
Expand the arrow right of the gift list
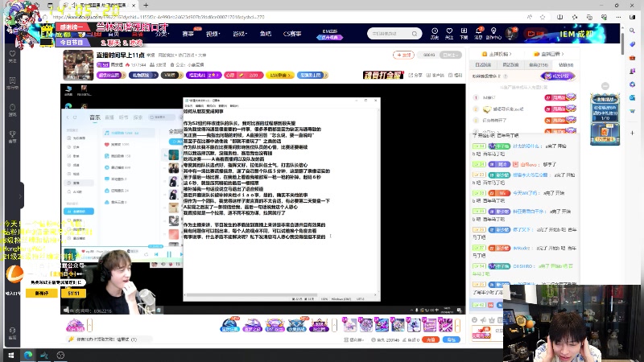coord(457,326)
